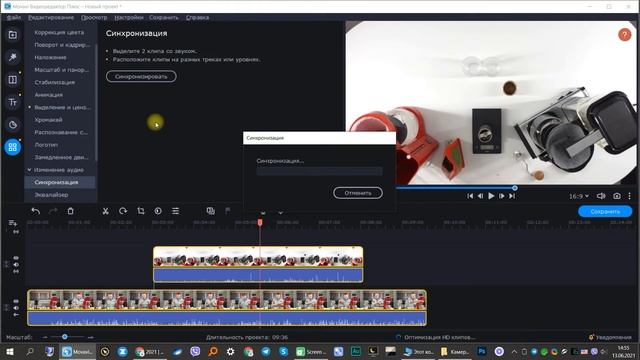This screenshot has height=360, width=640.
Task: Toggle the link arrow on main track
Action: [16, 315]
